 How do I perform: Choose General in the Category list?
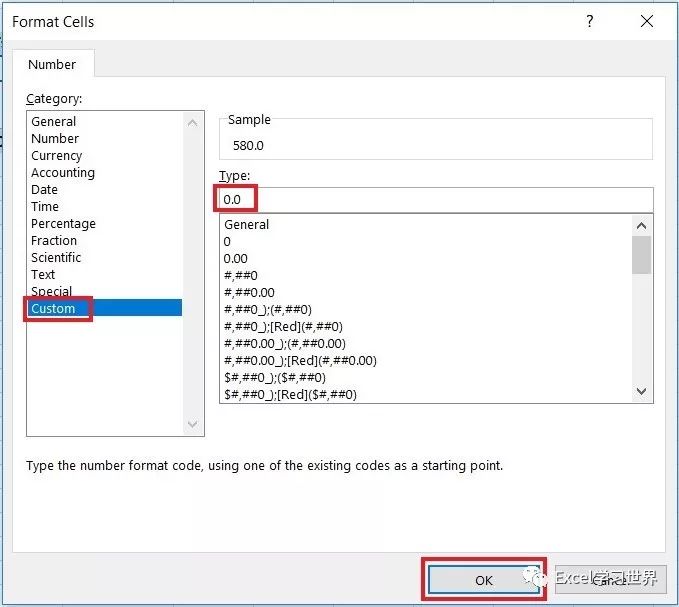[54, 121]
